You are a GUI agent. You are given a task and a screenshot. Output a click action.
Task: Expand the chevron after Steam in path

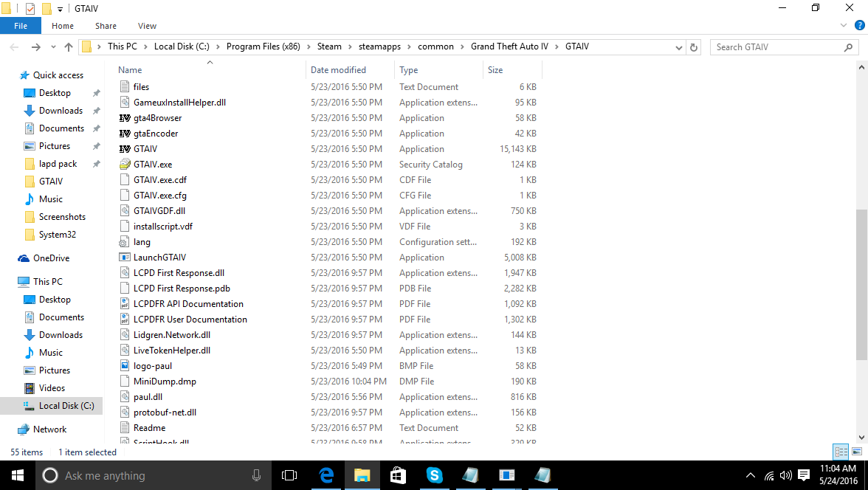point(350,46)
